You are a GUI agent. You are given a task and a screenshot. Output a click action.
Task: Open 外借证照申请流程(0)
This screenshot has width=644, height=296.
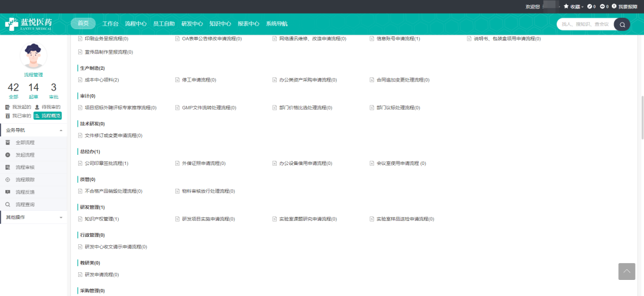pos(204,163)
